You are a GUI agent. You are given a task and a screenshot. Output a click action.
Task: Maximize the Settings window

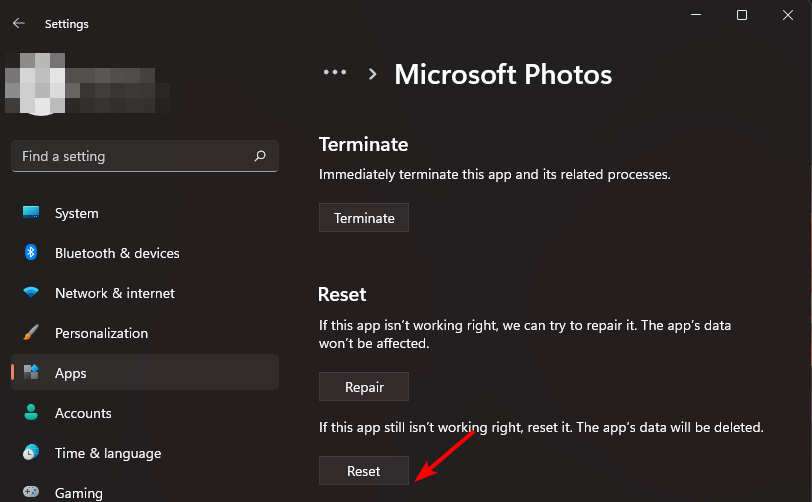click(741, 15)
